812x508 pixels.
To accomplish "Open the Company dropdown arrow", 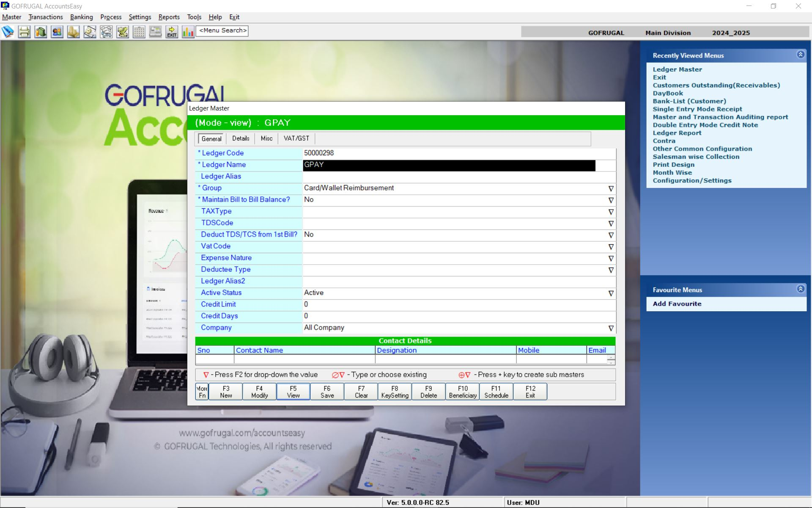I will pyautogui.click(x=611, y=328).
